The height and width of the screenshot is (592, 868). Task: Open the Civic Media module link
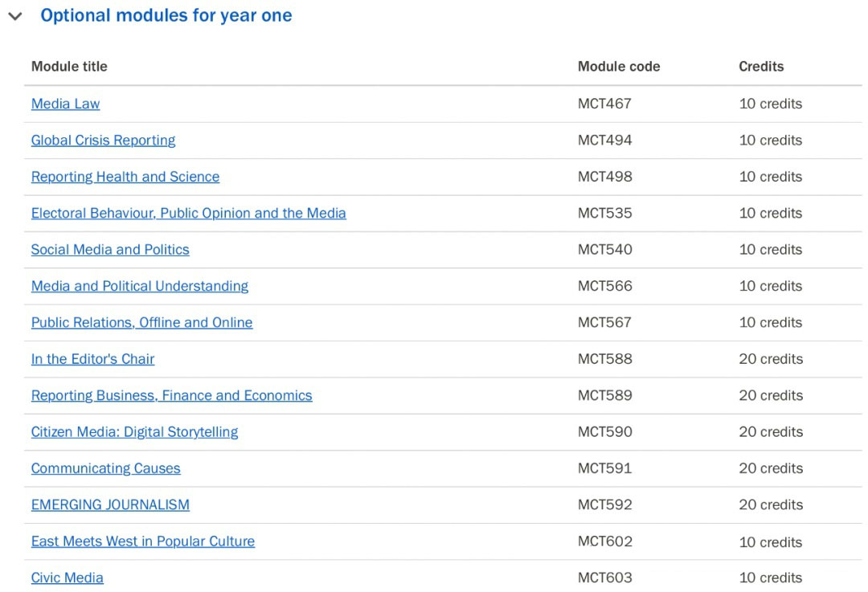tap(67, 578)
